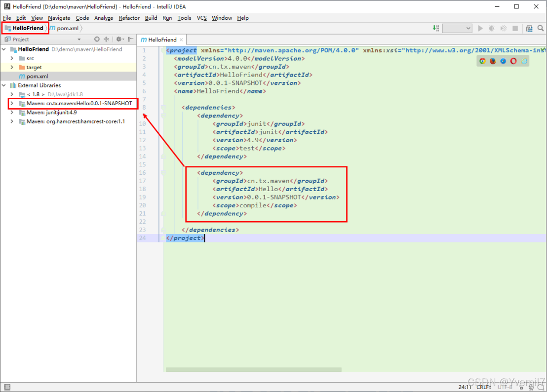
Task: Select Maven: junit:junit:4.9 library
Action: pyautogui.click(x=68, y=112)
